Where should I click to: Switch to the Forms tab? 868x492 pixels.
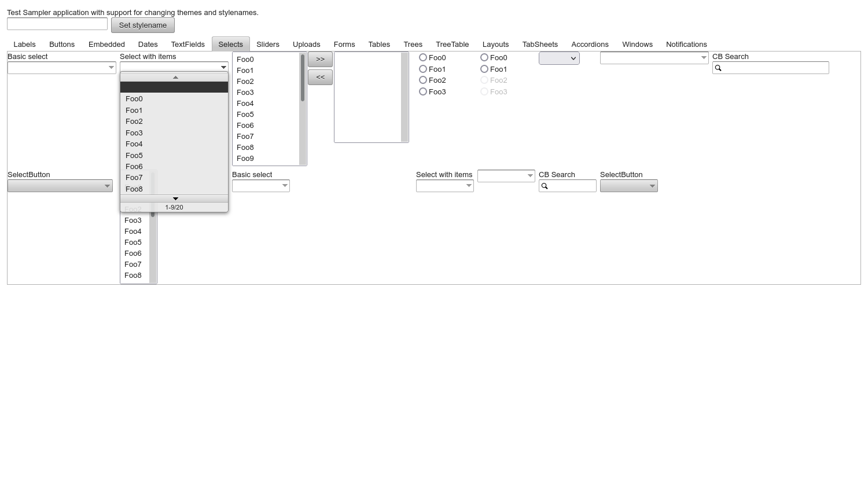344,44
